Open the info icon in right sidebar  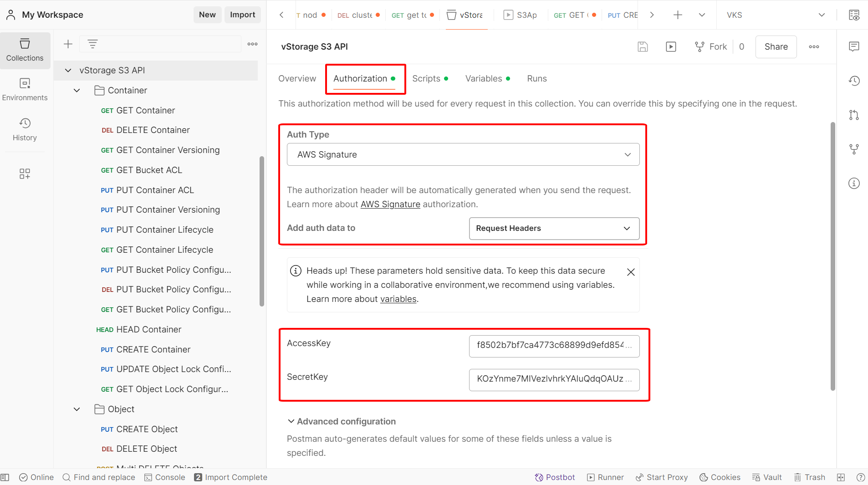pyautogui.click(x=854, y=183)
